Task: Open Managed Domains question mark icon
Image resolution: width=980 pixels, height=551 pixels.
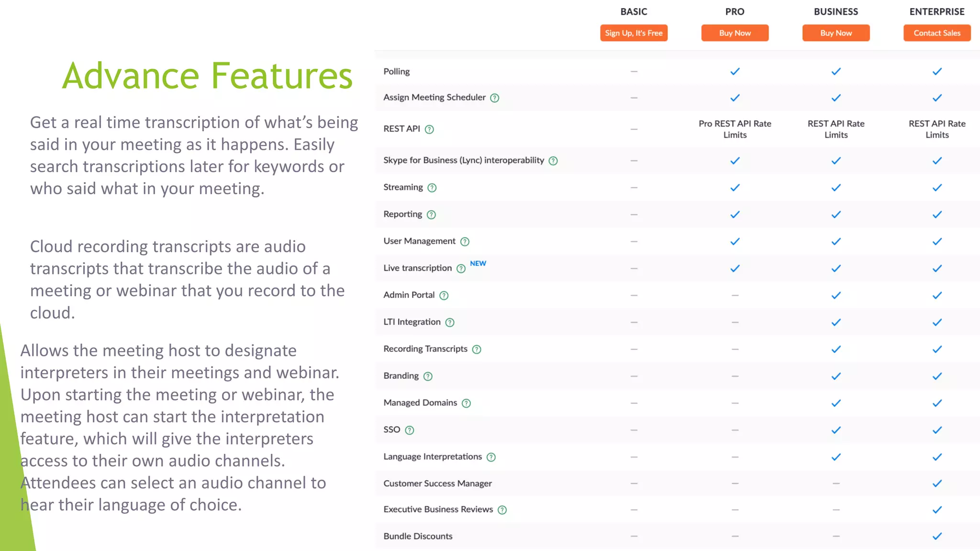Action: tap(466, 403)
